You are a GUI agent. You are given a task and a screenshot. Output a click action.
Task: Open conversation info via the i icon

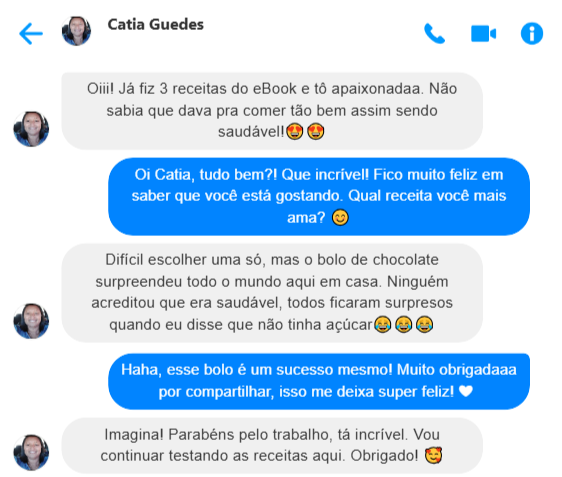coord(532,34)
